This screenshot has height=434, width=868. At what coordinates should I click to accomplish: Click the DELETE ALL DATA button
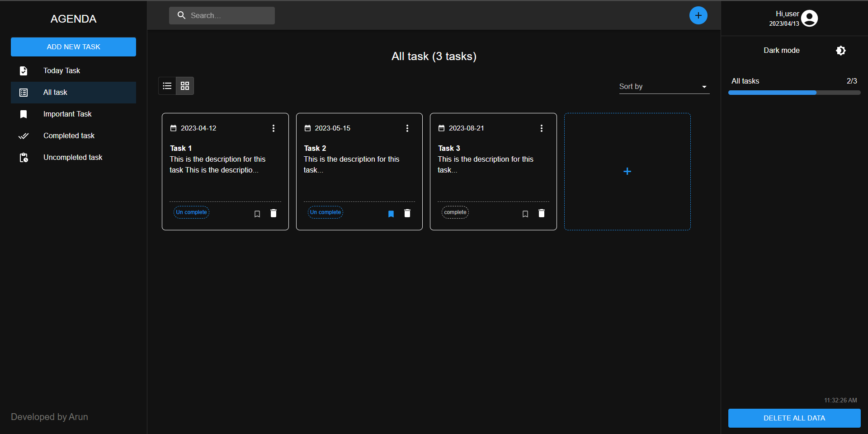click(x=794, y=418)
